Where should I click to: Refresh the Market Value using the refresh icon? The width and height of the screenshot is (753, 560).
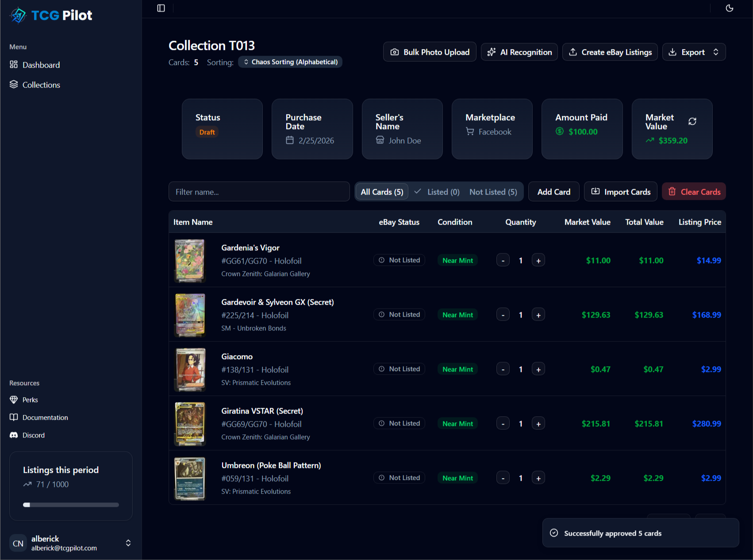click(x=692, y=121)
